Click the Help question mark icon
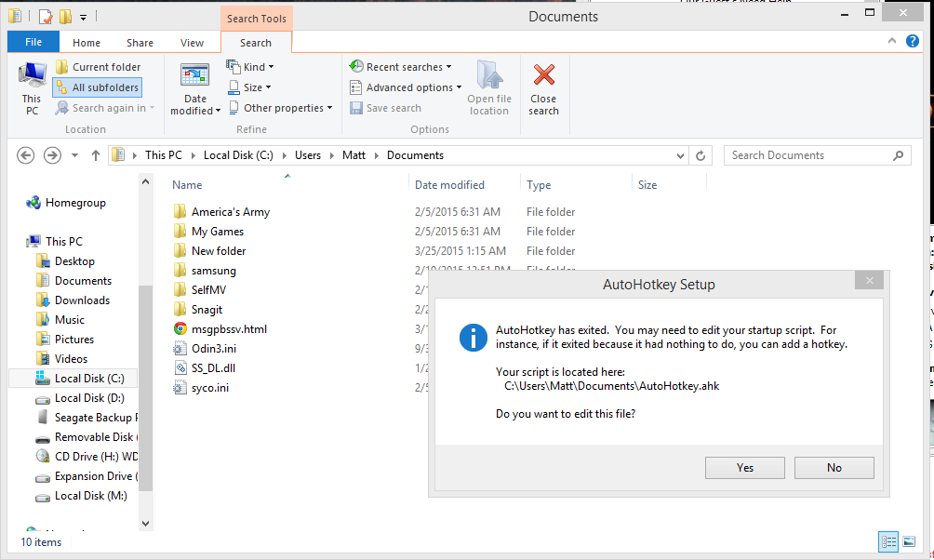Screen dimensions: 934x560 [x=912, y=41]
